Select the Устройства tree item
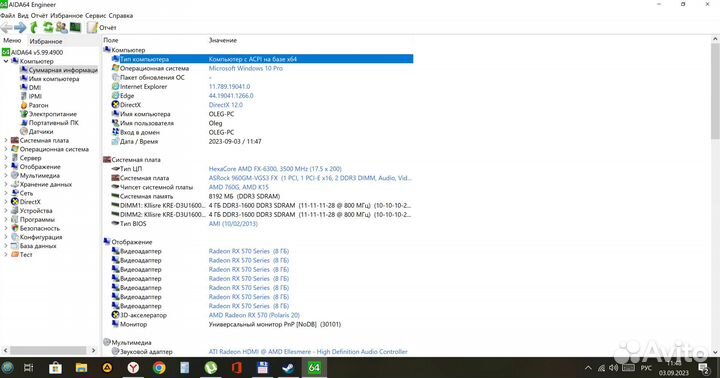Viewport: 720px width, 378px height. (x=32, y=211)
